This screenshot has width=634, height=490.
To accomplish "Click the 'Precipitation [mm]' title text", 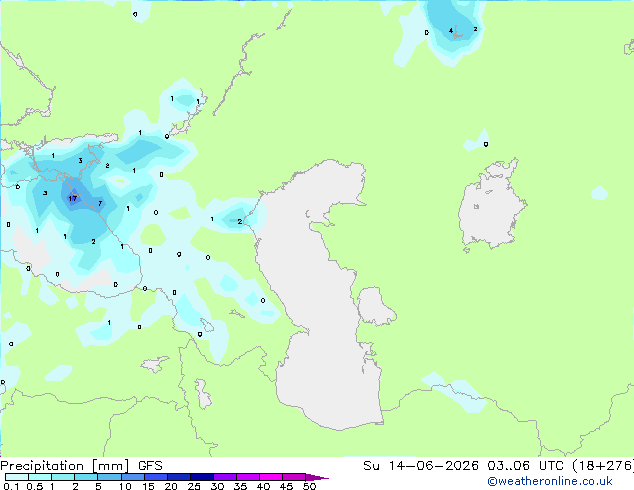I will (x=64, y=466).
